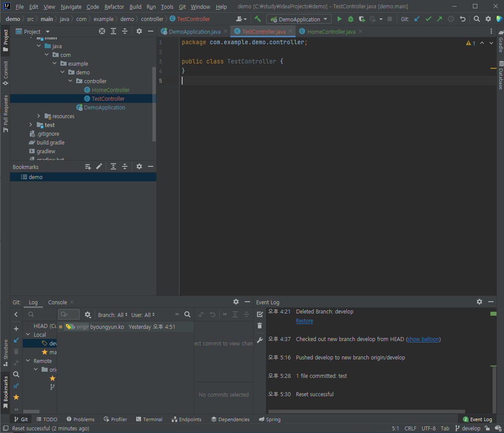Open the Branch filter dropdown in Git log
This screenshot has height=433, width=504.
(113, 315)
